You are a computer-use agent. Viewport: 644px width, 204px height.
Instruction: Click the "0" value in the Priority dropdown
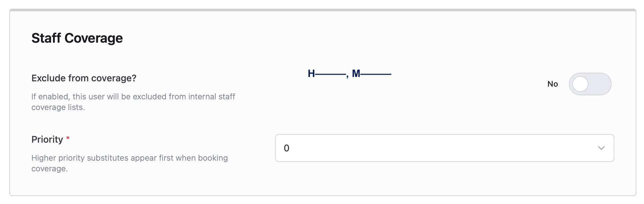click(286, 148)
